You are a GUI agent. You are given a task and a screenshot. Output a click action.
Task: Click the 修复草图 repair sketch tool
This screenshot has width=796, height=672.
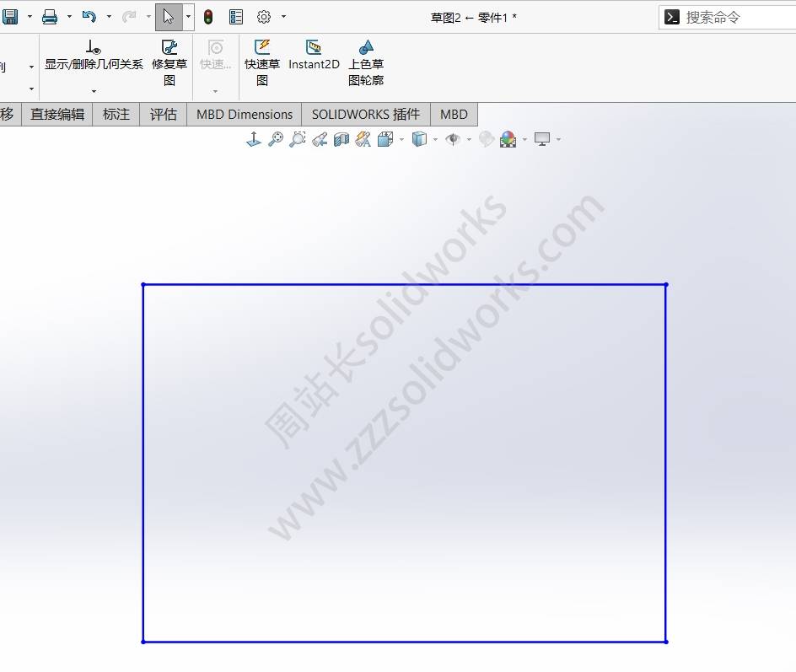(x=169, y=63)
